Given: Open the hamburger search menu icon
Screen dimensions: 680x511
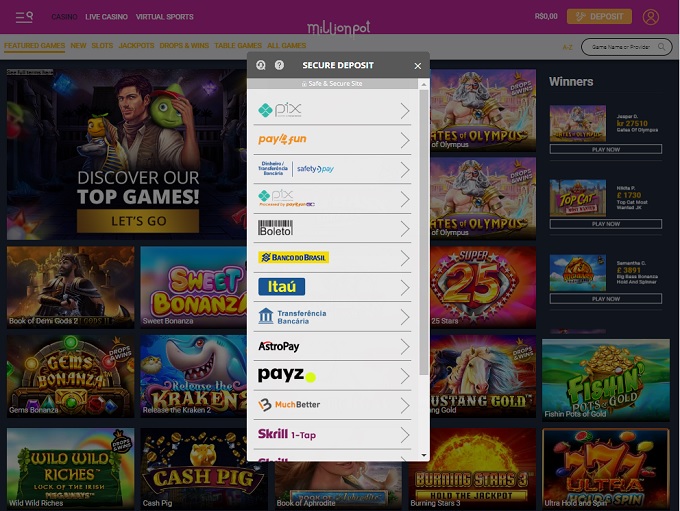Looking at the screenshot, I should (24, 16).
